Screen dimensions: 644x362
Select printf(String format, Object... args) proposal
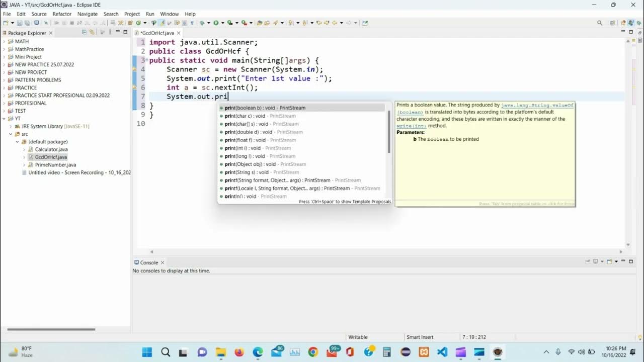[x=302, y=180]
